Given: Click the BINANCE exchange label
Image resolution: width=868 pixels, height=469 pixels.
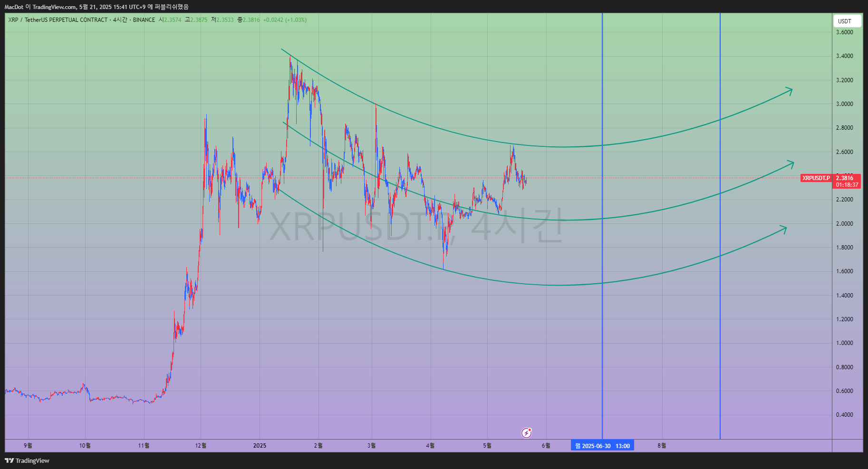Looking at the screenshot, I should [144, 20].
